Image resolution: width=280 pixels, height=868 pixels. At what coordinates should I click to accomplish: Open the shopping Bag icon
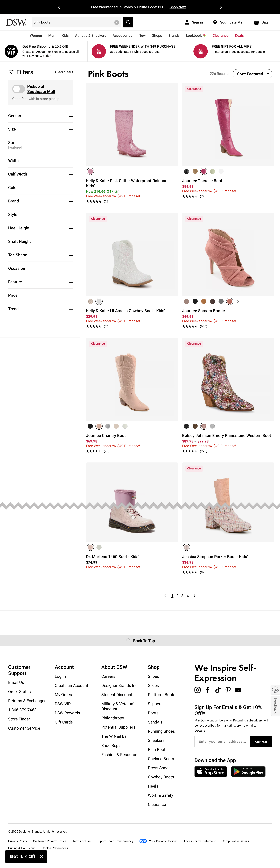pyautogui.click(x=256, y=22)
